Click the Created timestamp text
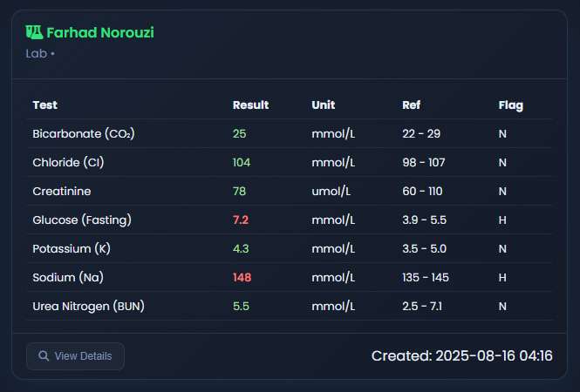Image resolution: width=580 pixels, height=392 pixels. click(461, 356)
